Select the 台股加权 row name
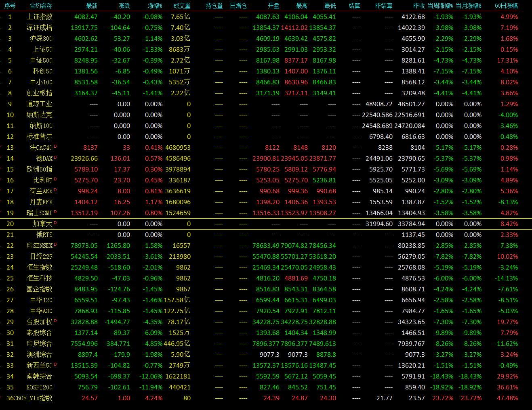The height and width of the screenshot is (410, 532). (x=40, y=322)
